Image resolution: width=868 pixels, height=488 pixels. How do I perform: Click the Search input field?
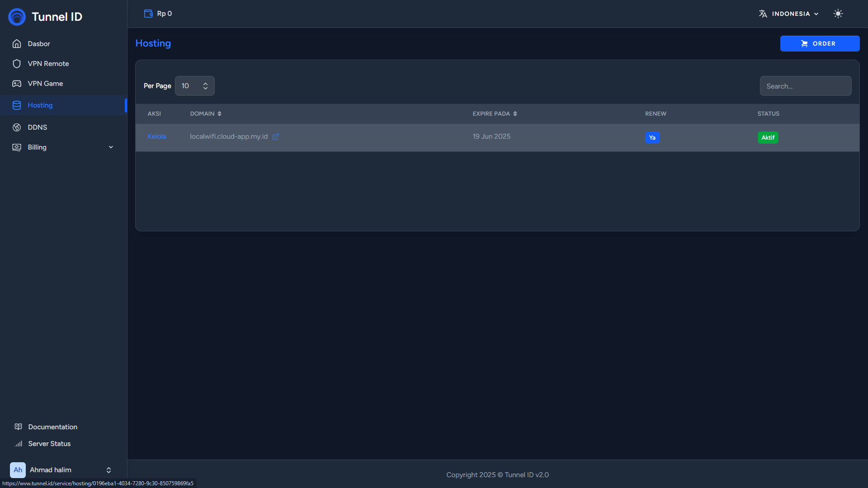(x=805, y=86)
